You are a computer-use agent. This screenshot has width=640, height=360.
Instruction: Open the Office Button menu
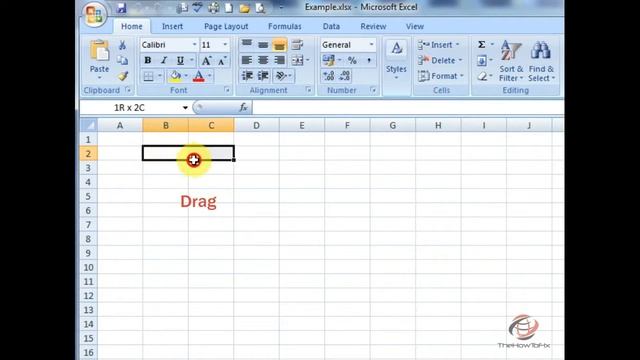click(x=94, y=15)
